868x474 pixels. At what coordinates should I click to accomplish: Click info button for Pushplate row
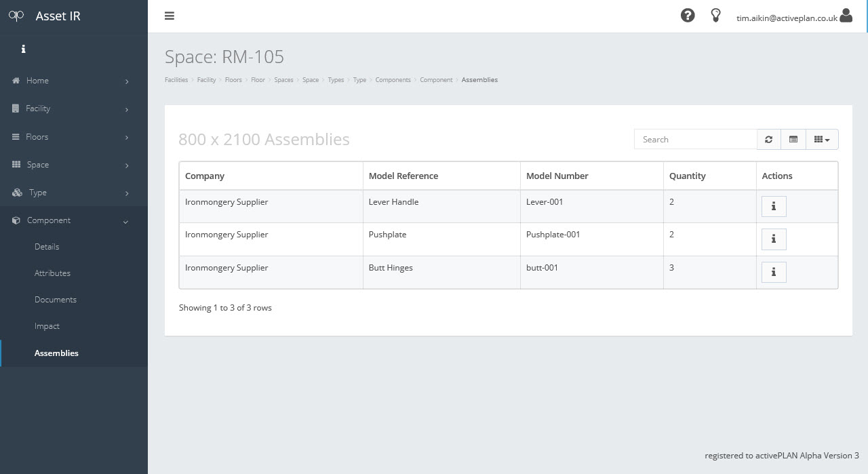[x=774, y=239]
